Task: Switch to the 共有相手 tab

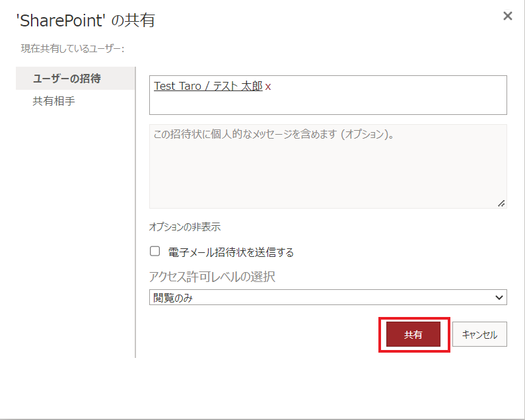Action: point(53,101)
